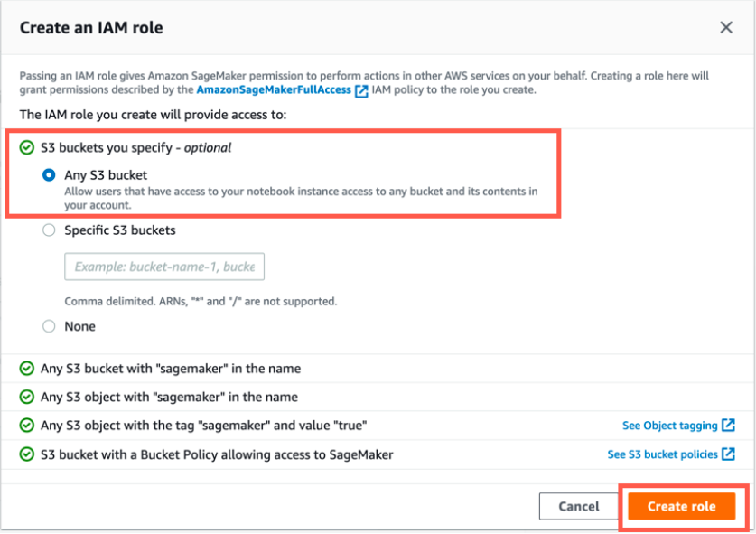This screenshot has height=534, width=756.
Task: Click external link icon next to S3 bucket policies
Action: 728,454
